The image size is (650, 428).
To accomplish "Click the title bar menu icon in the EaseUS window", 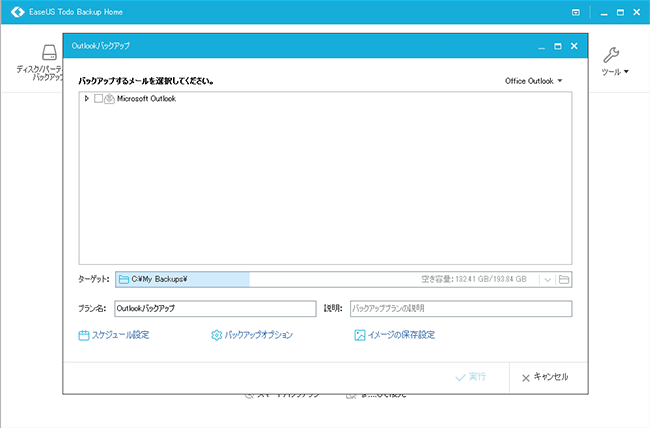I will coord(575,12).
